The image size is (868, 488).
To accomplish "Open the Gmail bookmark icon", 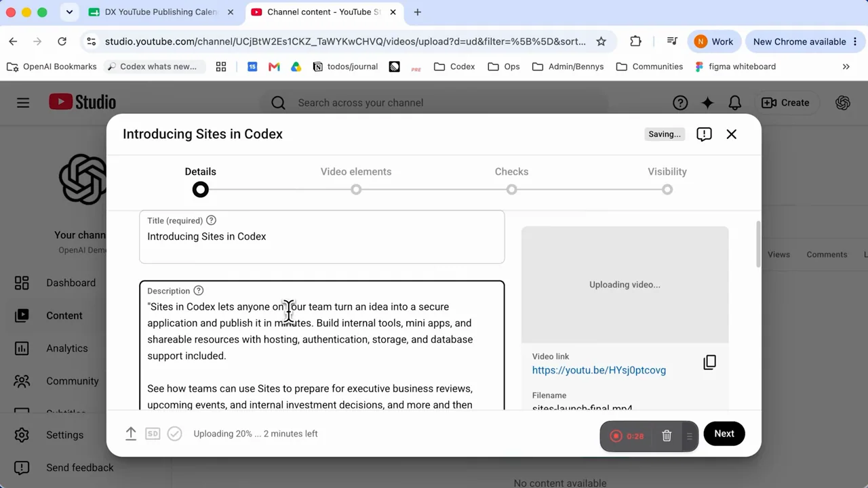I will click(x=274, y=66).
